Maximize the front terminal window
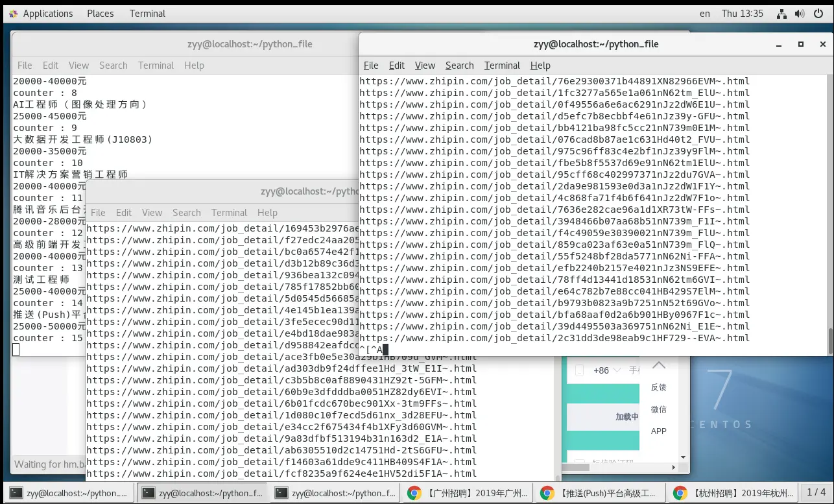This screenshot has height=504, width=834. (801, 44)
